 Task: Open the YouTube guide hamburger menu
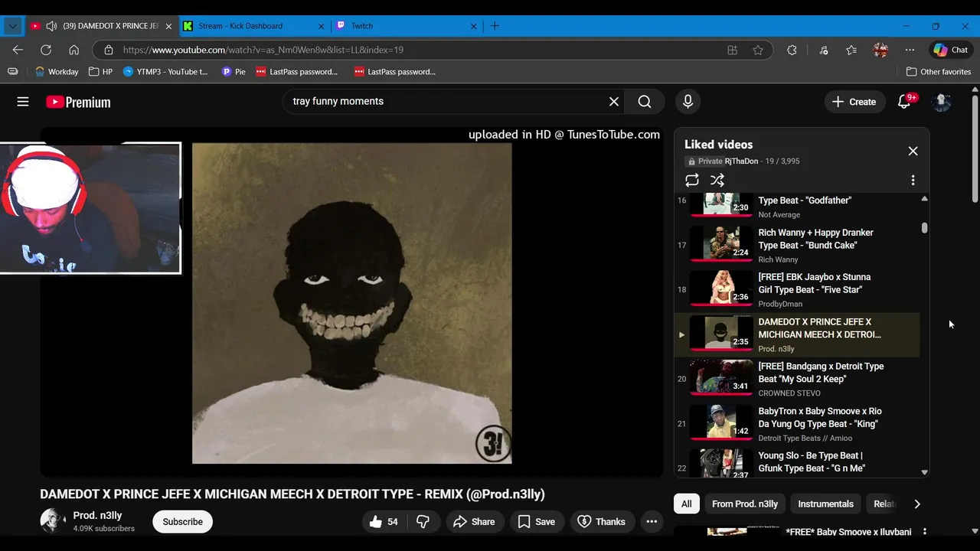coord(23,102)
